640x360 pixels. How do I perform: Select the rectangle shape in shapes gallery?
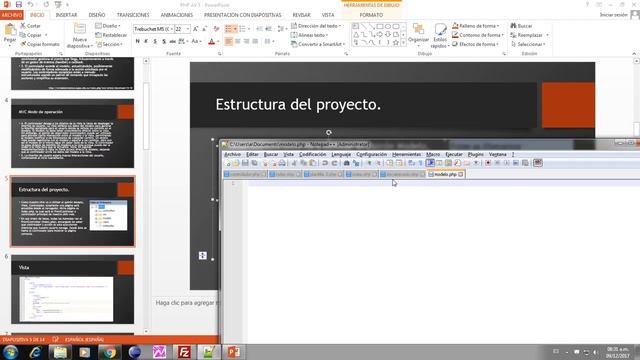point(380,27)
